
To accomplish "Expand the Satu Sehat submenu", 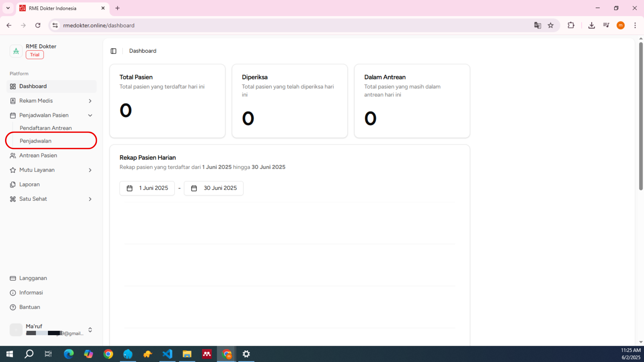I will [90, 199].
